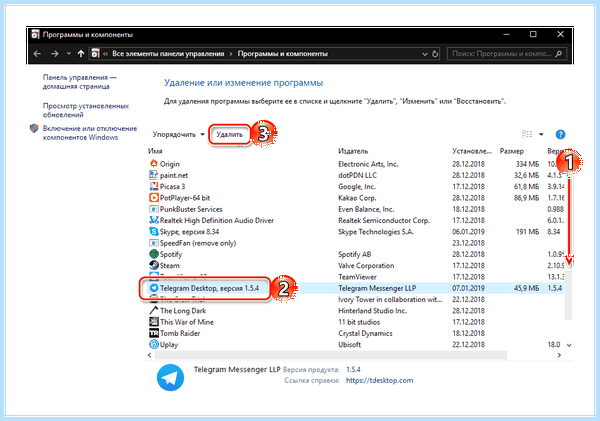Image resolution: width=600 pixels, height=421 pixels.
Task: Select the 06.01.2019 install date cell
Action: point(468,232)
